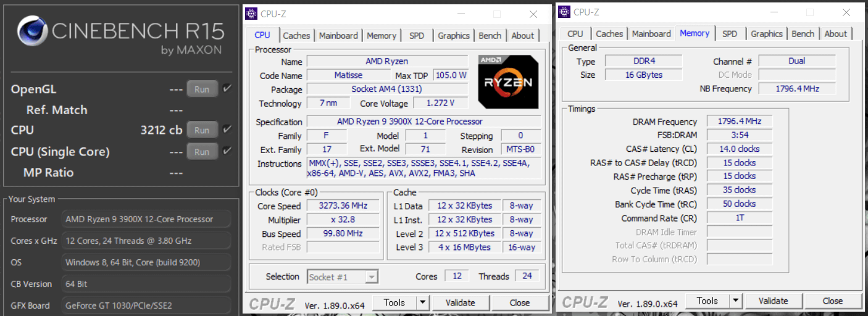Open Graphics tab in left CPU-Z window
Image resolution: width=868 pixels, height=316 pixels.
click(x=454, y=36)
